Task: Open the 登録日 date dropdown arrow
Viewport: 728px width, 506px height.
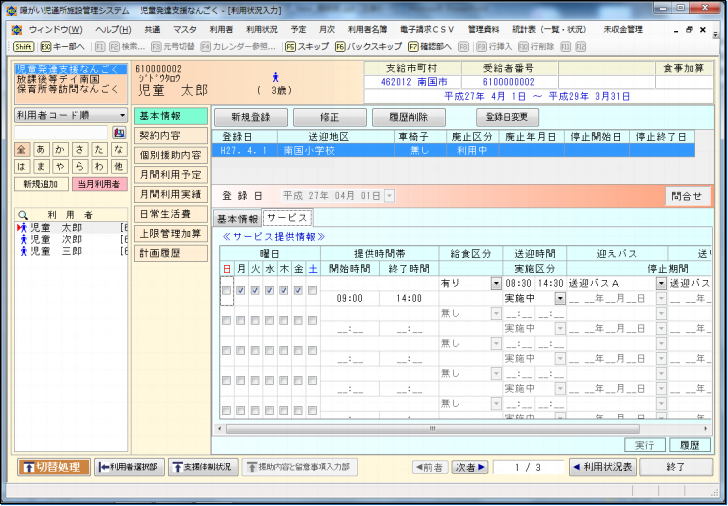Action: click(x=389, y=196)
